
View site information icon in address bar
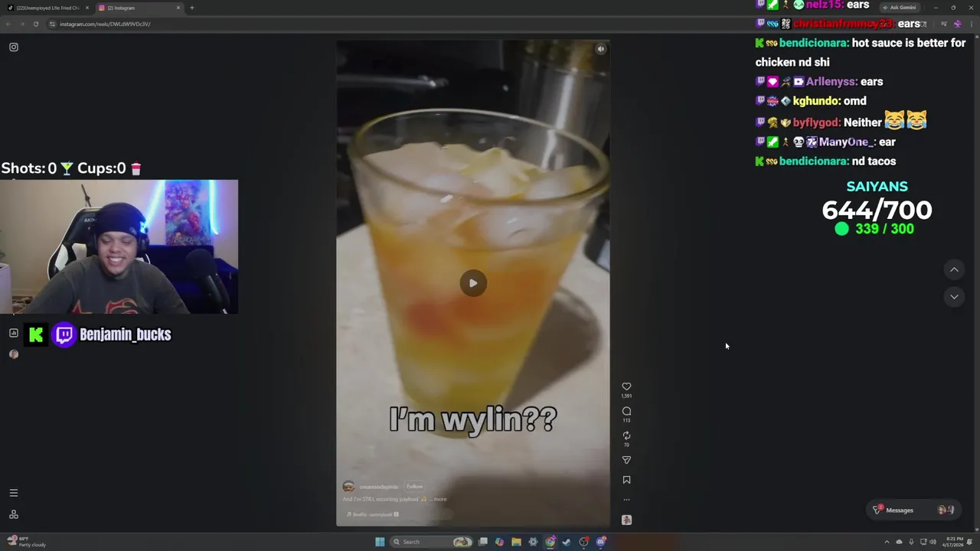point(52,24)
